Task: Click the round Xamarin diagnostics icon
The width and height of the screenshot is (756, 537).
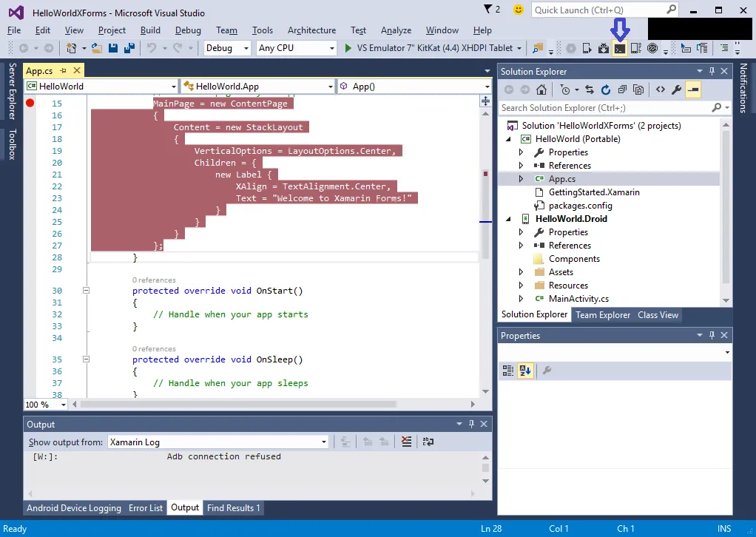Action: [652, 48]
